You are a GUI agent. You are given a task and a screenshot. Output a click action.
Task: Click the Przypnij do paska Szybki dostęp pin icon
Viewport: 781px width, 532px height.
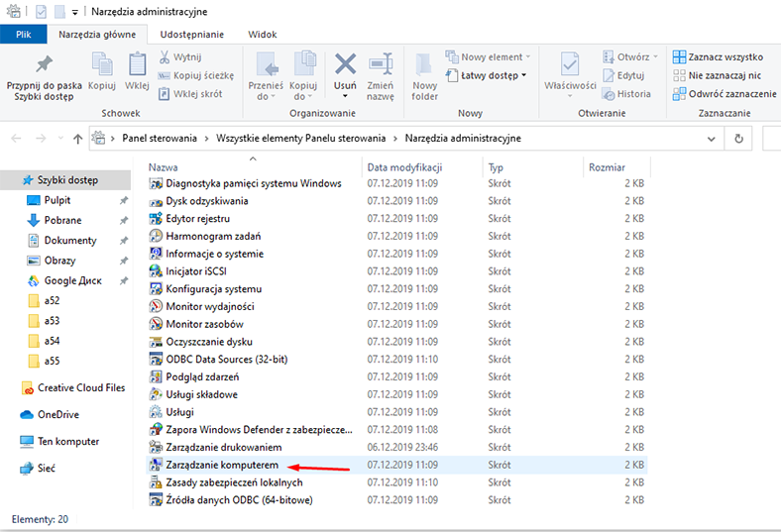(44, 63)
